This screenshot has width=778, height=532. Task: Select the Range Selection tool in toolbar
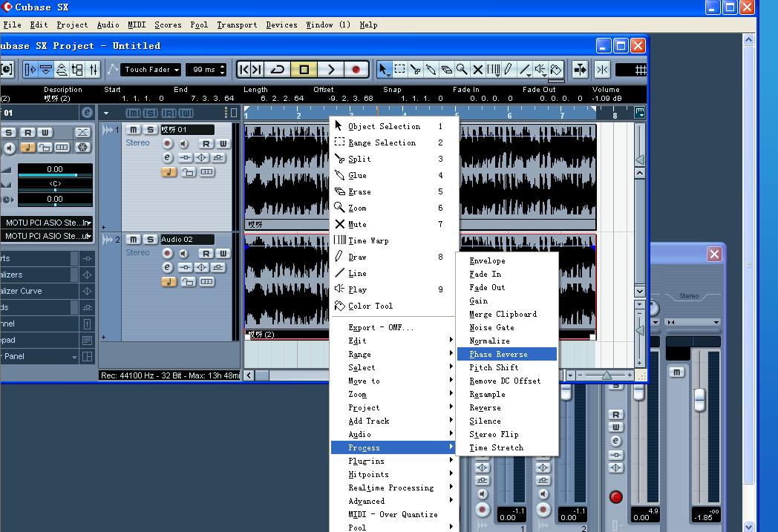pos(399,70)
